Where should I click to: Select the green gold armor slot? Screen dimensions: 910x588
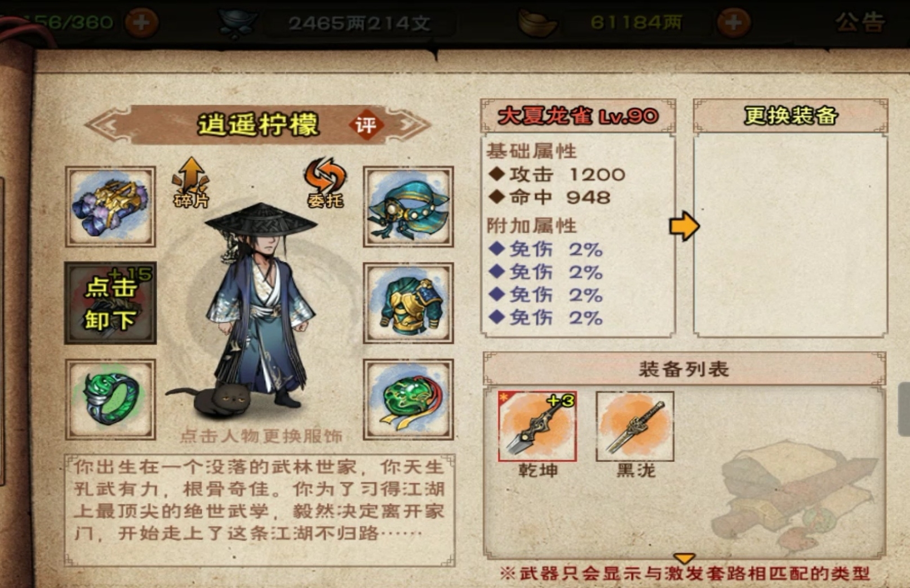[409, 303]
